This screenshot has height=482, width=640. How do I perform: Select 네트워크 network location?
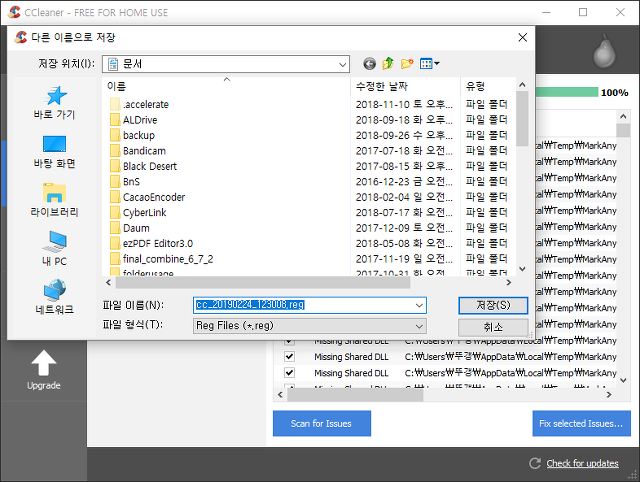point(55,297)
